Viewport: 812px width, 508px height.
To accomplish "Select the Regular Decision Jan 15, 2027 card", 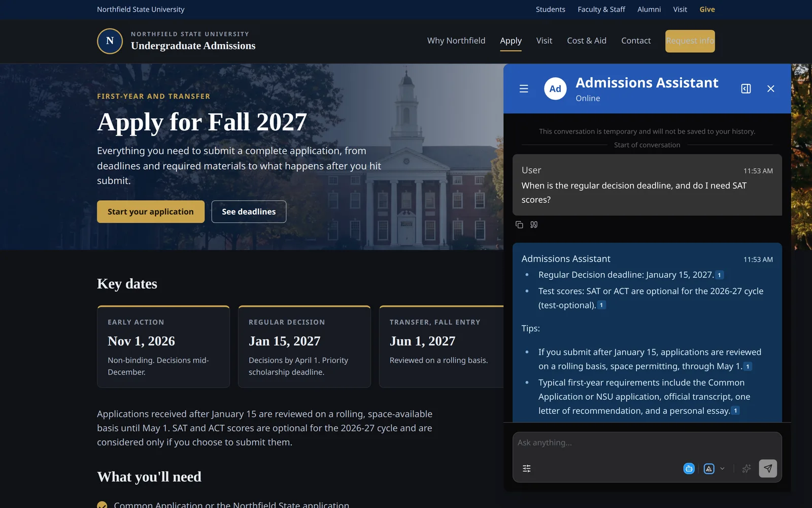I will click(x=304, y=346).
